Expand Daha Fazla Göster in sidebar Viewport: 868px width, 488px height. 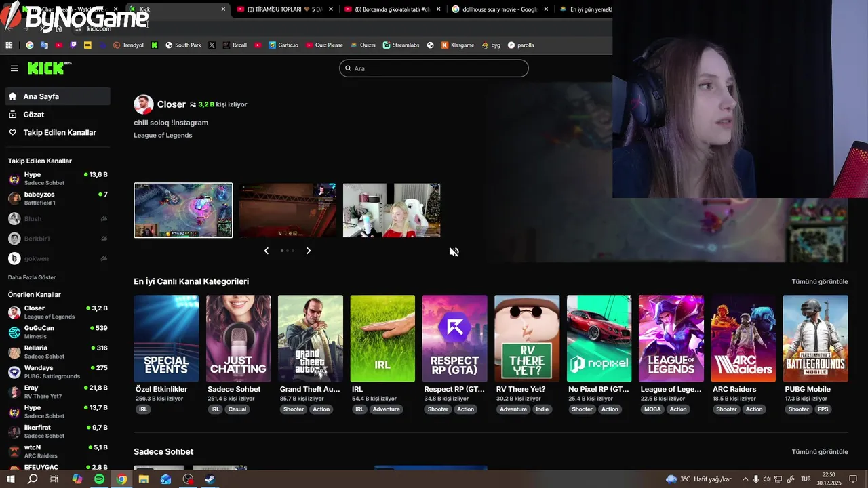click(x=32, y=277)
